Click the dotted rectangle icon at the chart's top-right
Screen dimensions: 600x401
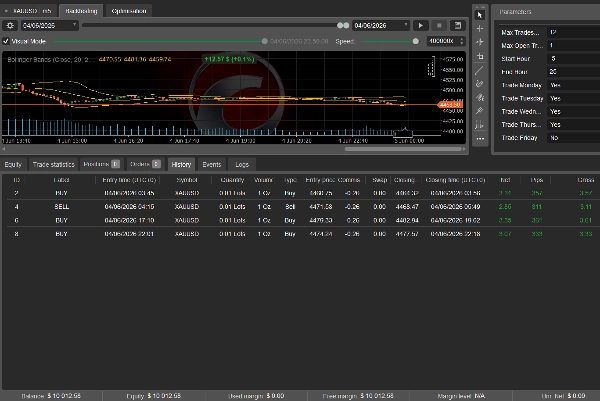coord(431,67)
